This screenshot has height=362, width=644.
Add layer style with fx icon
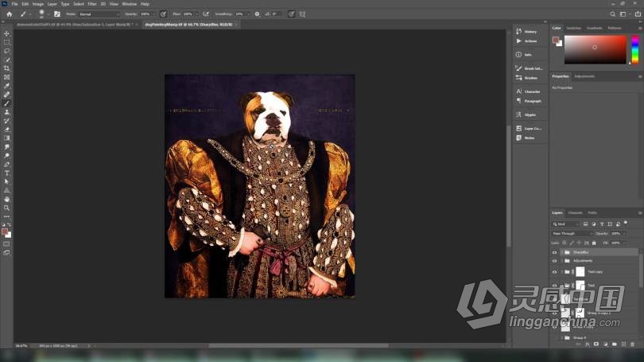coord(588,344)
